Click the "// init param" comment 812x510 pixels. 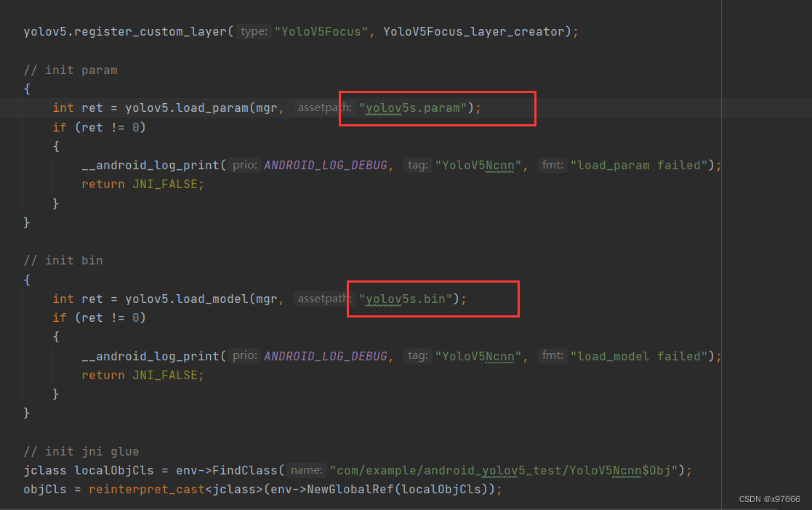[x=71, y=70]
